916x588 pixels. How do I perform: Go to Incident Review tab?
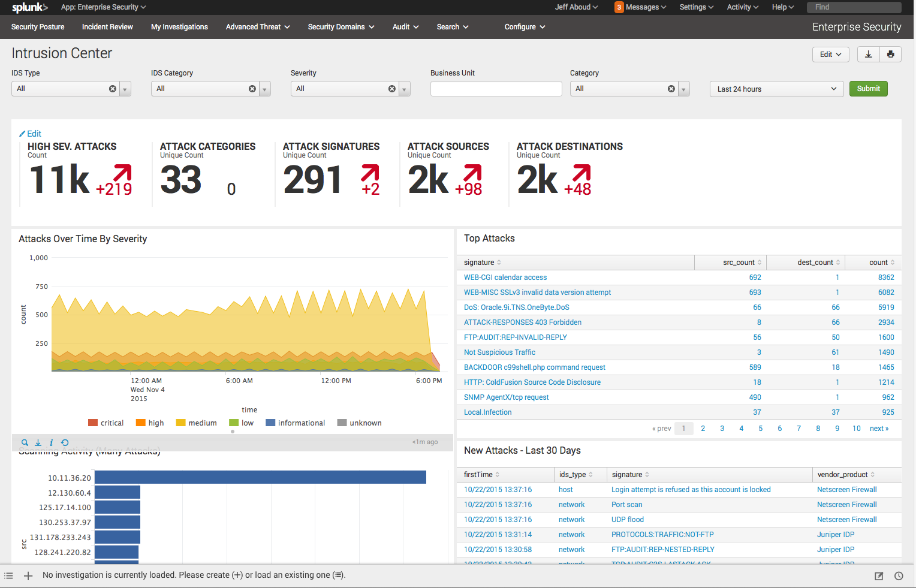(107, 27)
